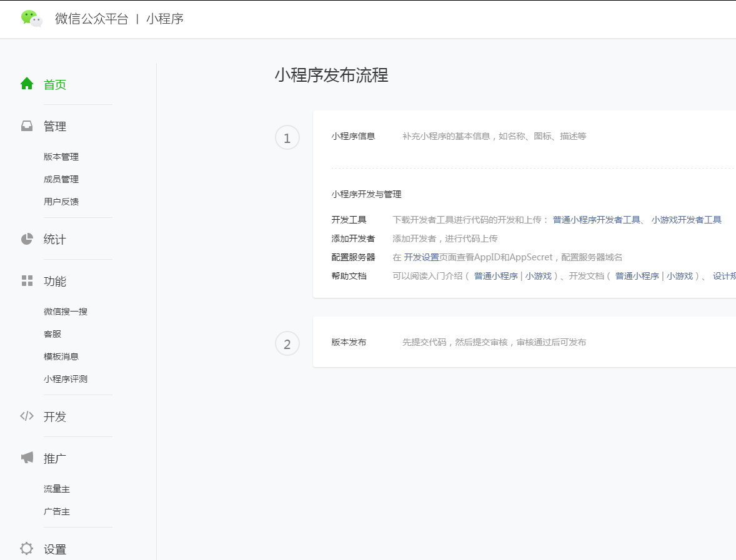This screenshot has width=736, height=560.
Task: Click the inbox icon beside 管理
Action: (27, 126)
